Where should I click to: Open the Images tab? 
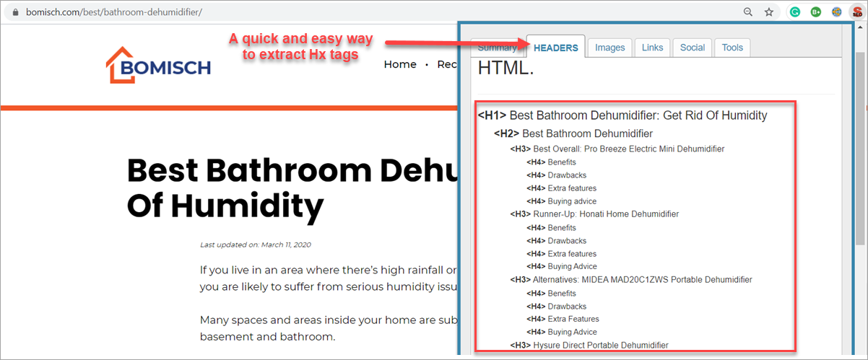609,48
